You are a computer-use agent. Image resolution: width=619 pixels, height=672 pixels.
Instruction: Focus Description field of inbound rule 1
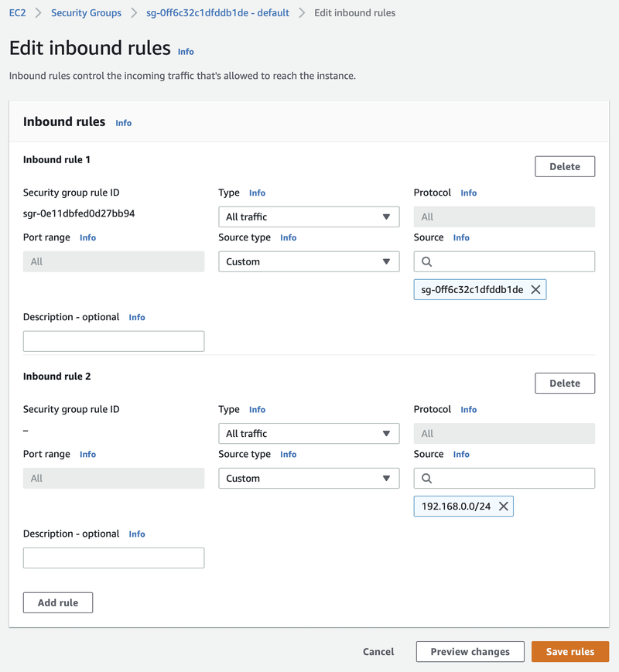[x=114, y=341]
